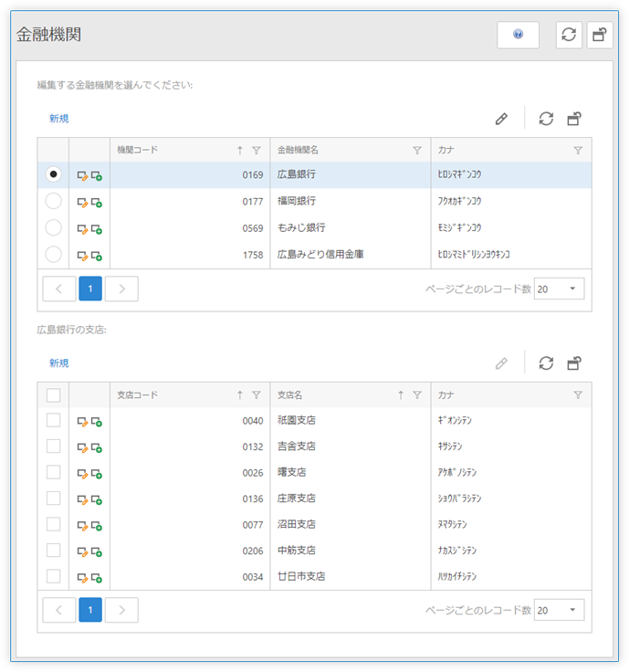The image size is (629, 672).
Task: Add row icon for 廿日市支店
Action: [x=97, y=578]
